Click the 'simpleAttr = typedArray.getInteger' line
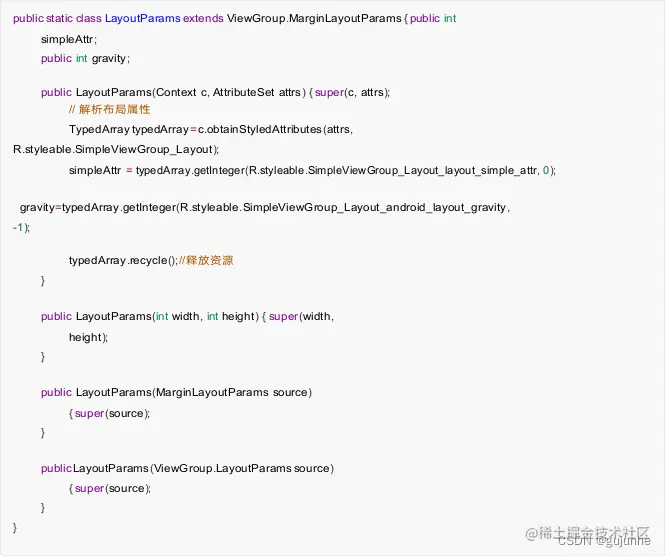This screenshot has height=557, width=666. (x=312, y=170)
